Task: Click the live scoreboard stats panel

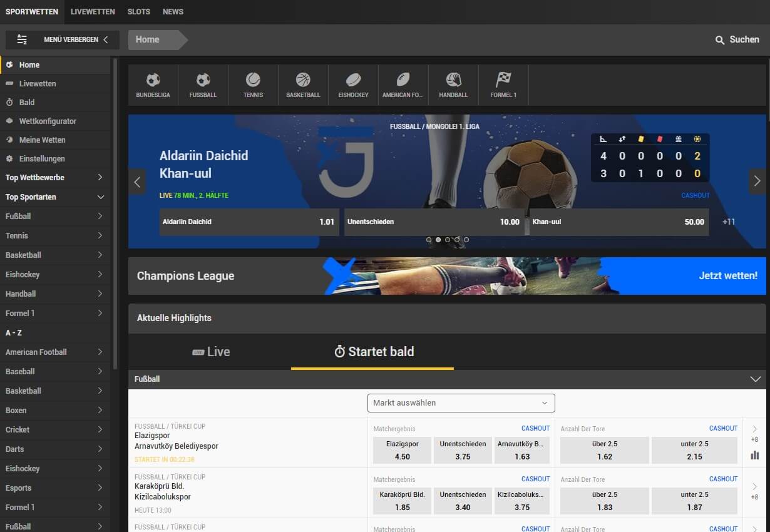Action: (650, 157)
